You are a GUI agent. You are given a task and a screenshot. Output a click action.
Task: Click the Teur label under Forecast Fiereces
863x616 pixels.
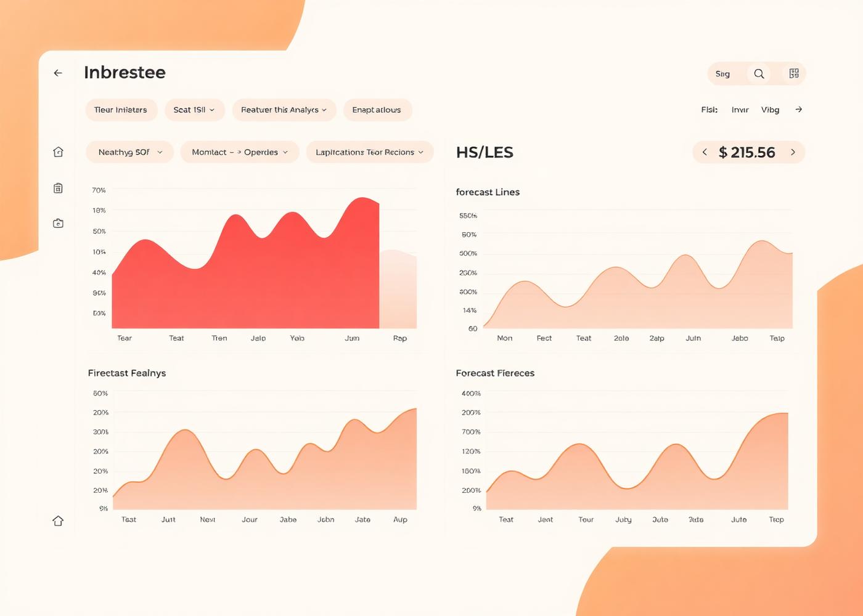[586, 520]
